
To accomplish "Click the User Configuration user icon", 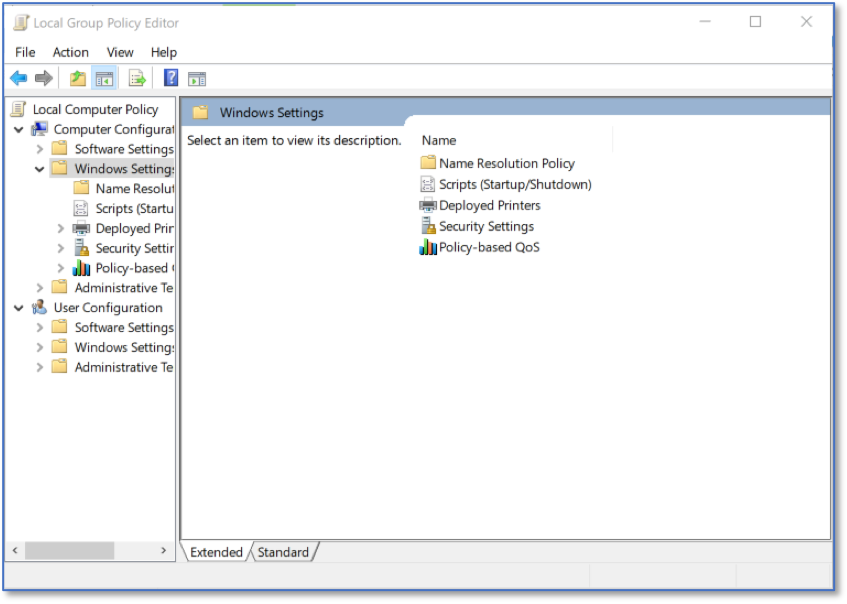I will 39,307.
